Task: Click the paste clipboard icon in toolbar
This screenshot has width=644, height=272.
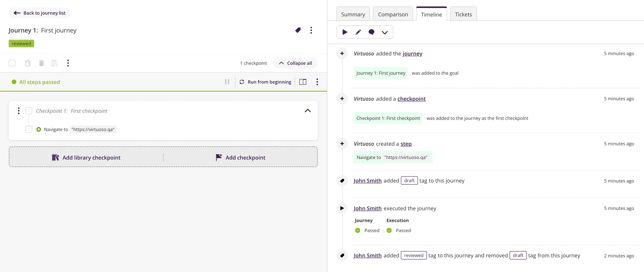Action: pos(28,63)
